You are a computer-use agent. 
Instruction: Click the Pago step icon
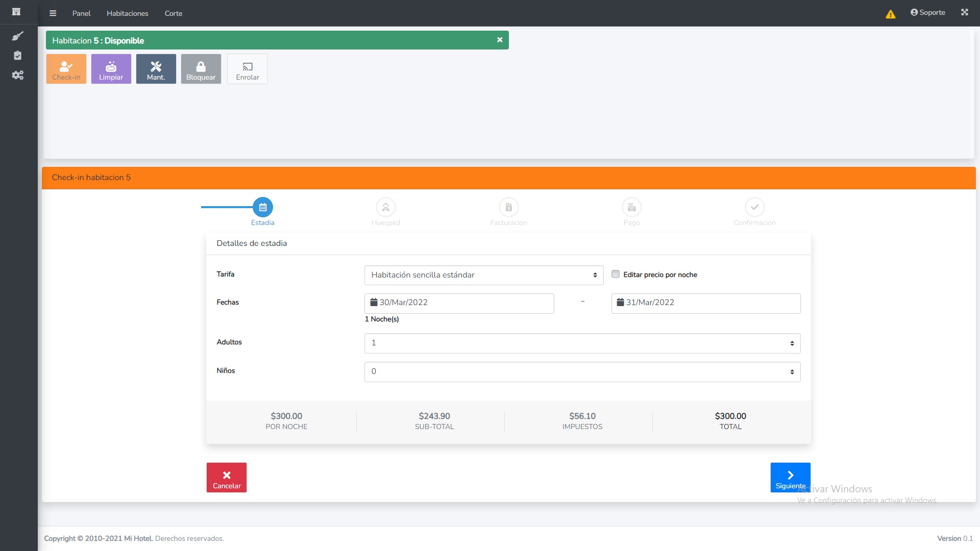click(631, 207)
